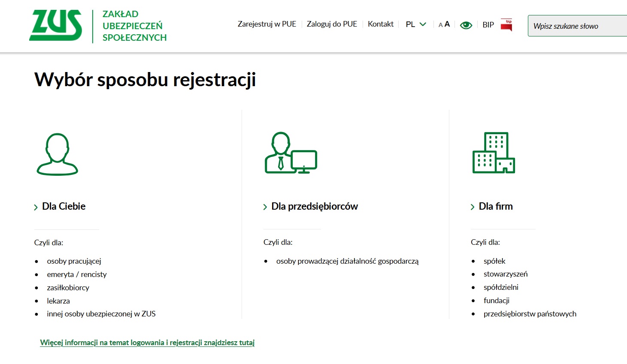Open Zaloguj do PUE
The height and width of the screenshot is (364, 627).
click(x=332, y=24)
